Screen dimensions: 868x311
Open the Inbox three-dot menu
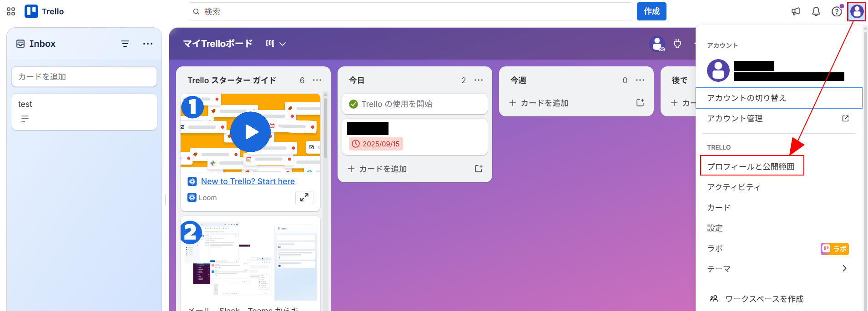point(148,44)
